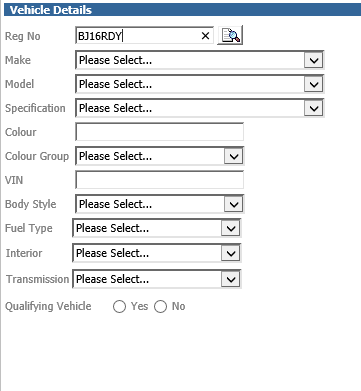Viewport: 361px width, 391px height.
Task: Click the Colour Group label text
Action: pyautogui.click(x=37, y=156)
